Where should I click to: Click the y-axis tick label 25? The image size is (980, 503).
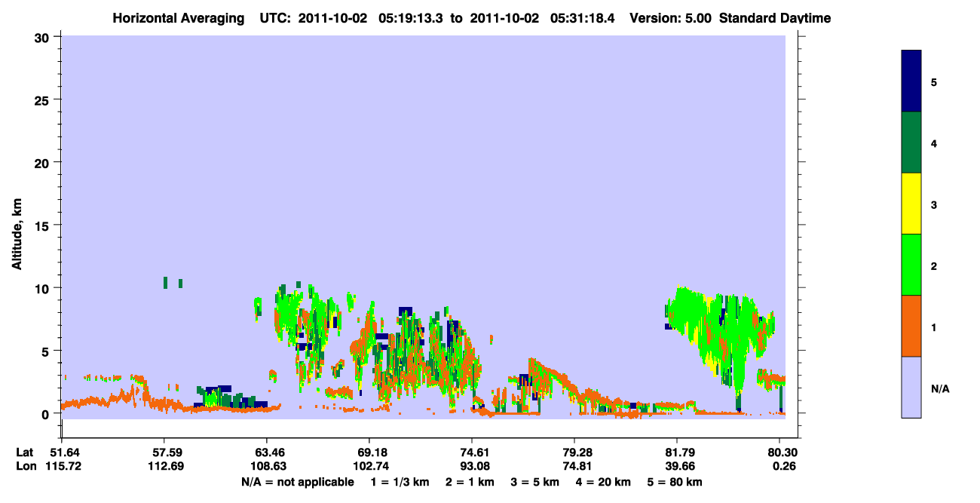click(44, 100)
